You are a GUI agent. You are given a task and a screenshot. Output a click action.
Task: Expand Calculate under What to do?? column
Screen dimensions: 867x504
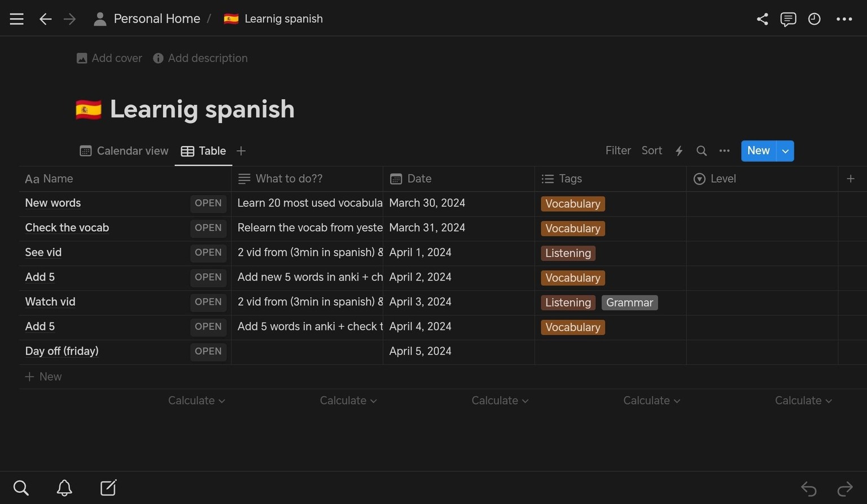pyautogui.click(x=348, y=400)
